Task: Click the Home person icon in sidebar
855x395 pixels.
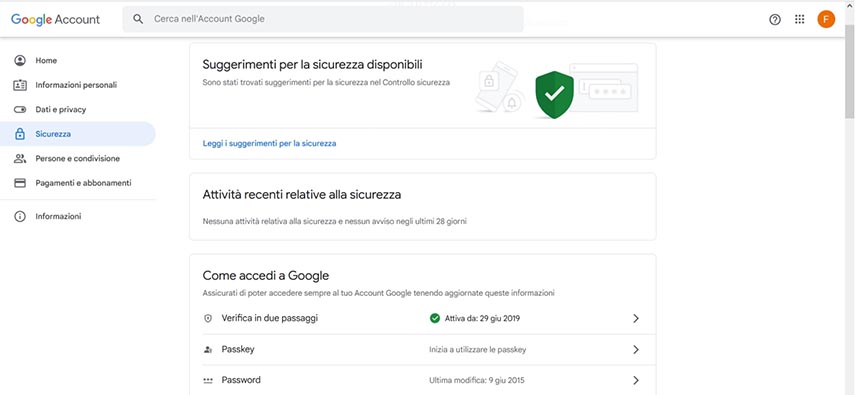Action: (x=20, y=61)
